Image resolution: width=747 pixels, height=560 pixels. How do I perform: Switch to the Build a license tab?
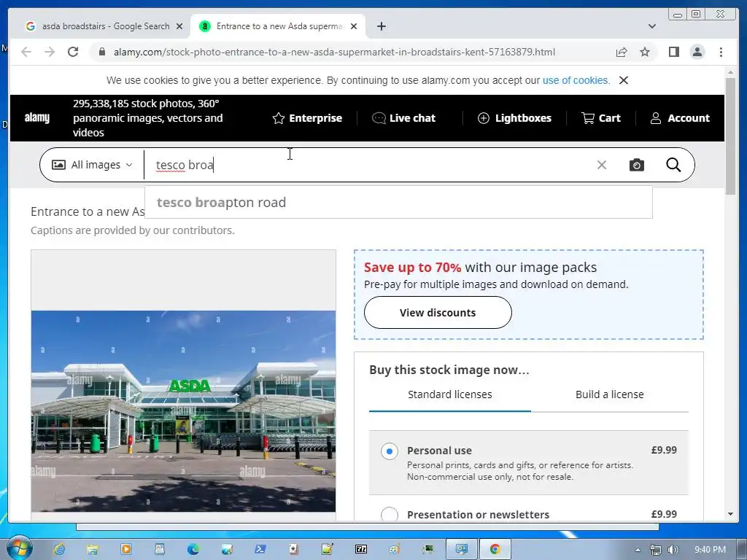point(609,394)
